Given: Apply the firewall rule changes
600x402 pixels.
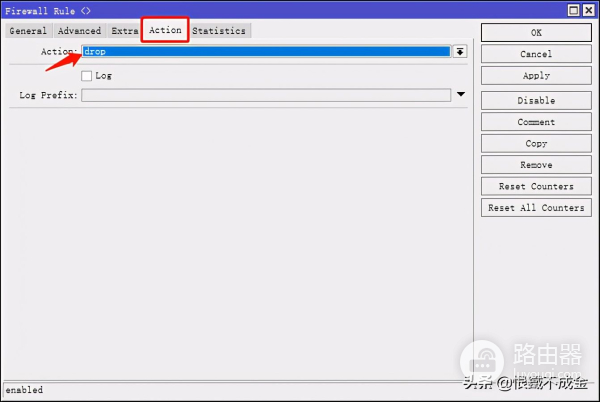Looking at the screenshot, I should coord(536,75).
